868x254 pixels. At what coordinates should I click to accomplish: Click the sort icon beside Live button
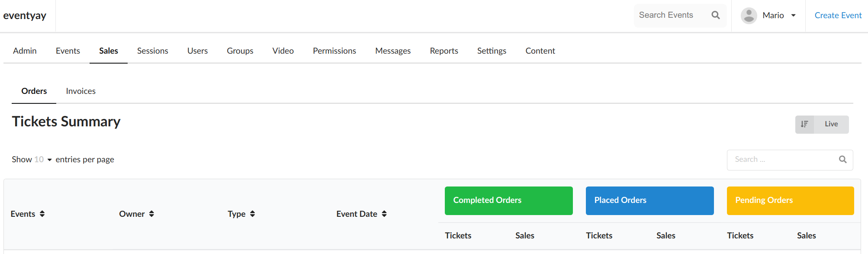click(804, 124)
